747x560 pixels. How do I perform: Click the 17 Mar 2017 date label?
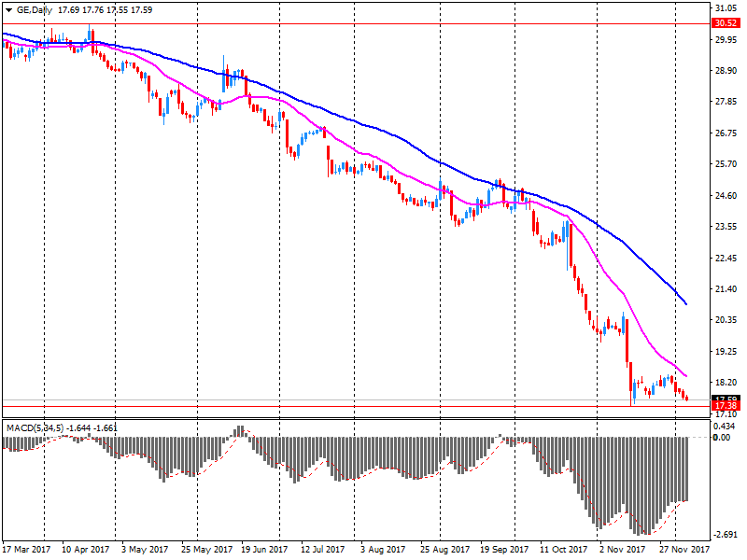point(26,550)
